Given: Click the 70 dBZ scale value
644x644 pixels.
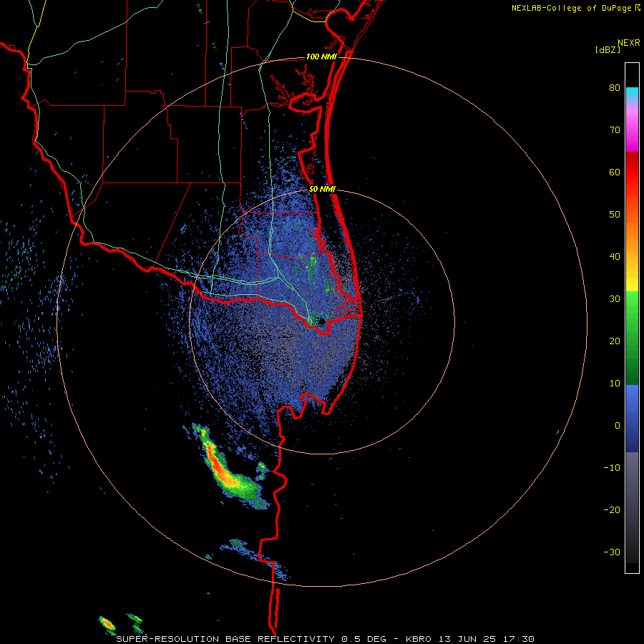Looking at the screenshot, I should point(615,130).
